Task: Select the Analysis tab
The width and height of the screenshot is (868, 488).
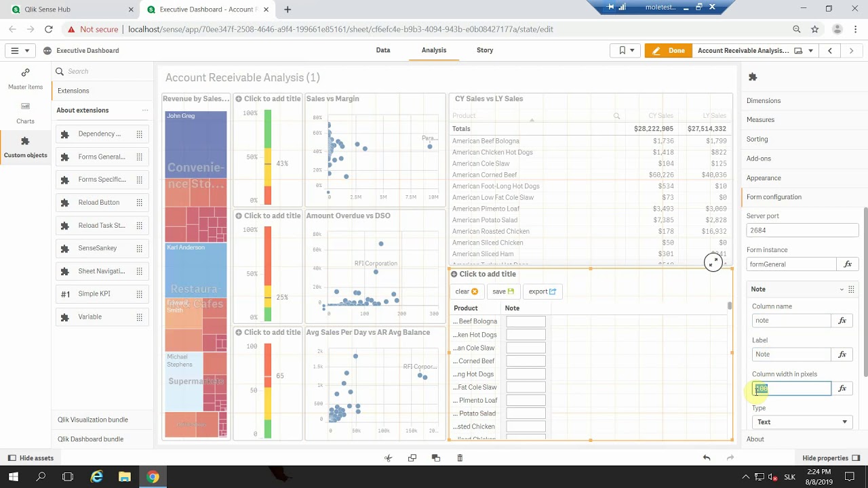Action: coord(434,50)
